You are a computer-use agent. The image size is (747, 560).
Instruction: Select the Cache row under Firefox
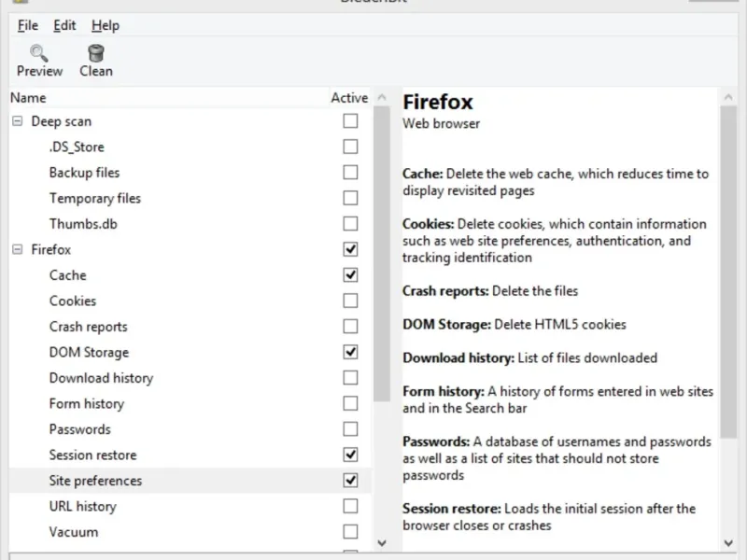point(190,274)
